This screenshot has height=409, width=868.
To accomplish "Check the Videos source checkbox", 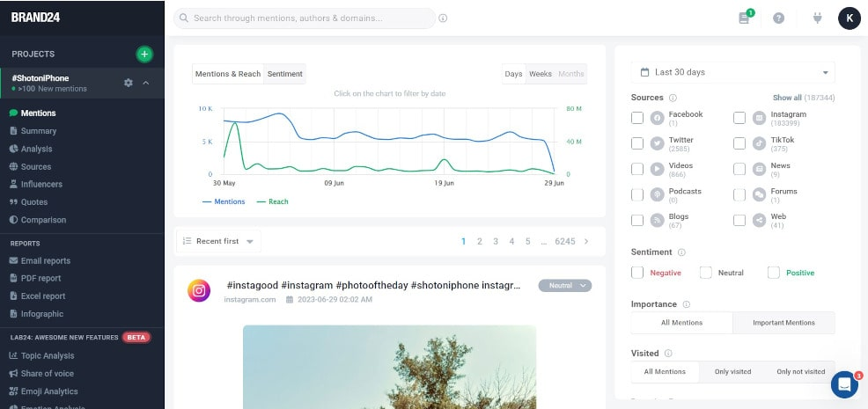I will pos(637,169).
